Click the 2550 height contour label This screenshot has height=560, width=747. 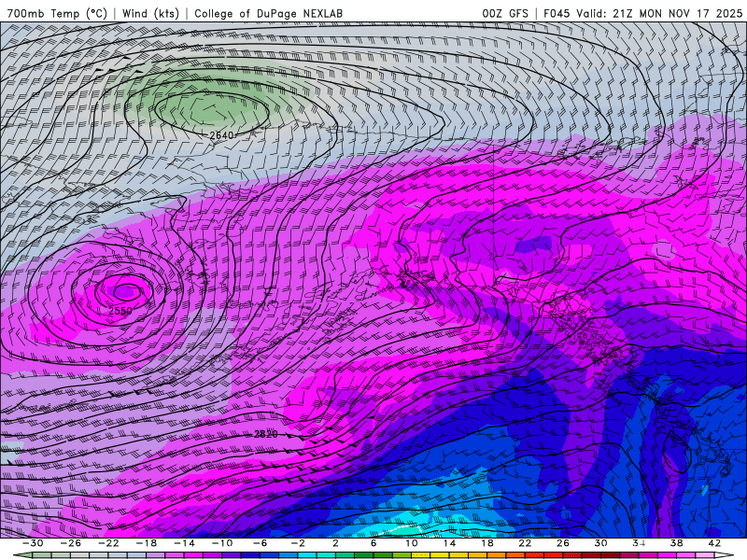120,311
